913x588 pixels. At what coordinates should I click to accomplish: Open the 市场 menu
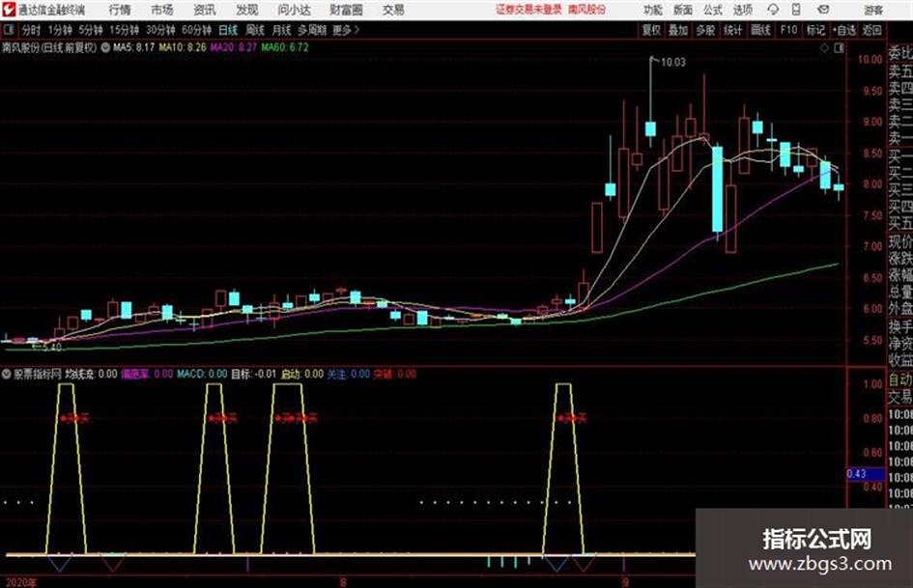[162, 10]
